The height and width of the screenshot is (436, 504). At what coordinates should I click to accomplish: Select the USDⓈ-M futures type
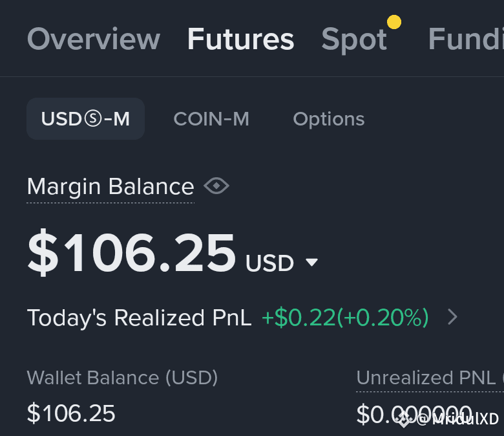tap(85, 119)
